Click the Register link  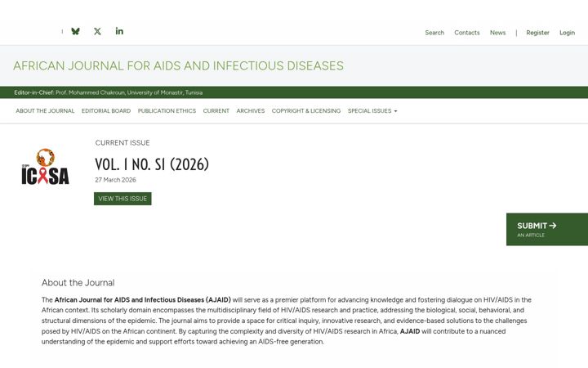pyautogui.click(x=537, y=33)
